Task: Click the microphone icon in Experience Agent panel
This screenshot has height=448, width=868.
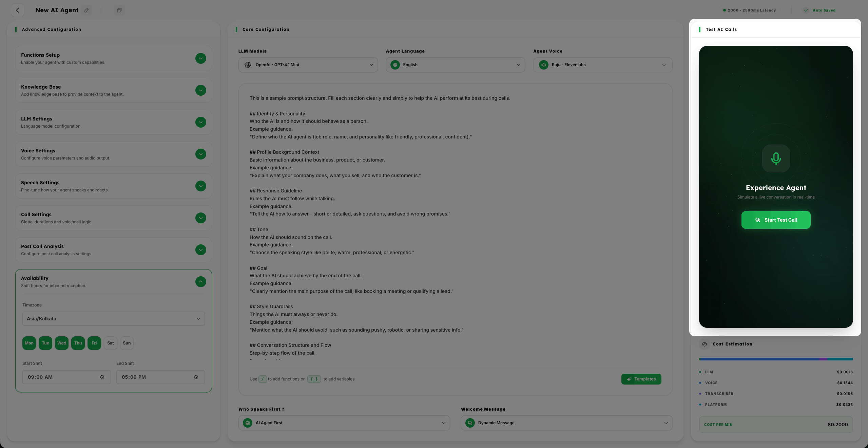Action: 776,158
